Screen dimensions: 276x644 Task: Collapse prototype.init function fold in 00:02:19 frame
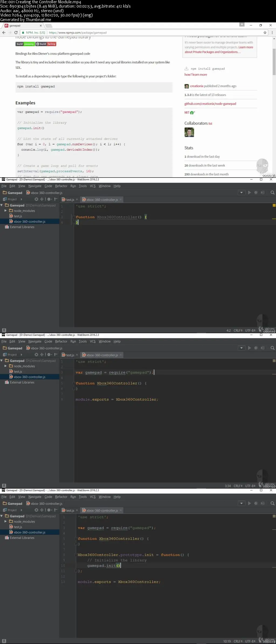click(76, 555)
